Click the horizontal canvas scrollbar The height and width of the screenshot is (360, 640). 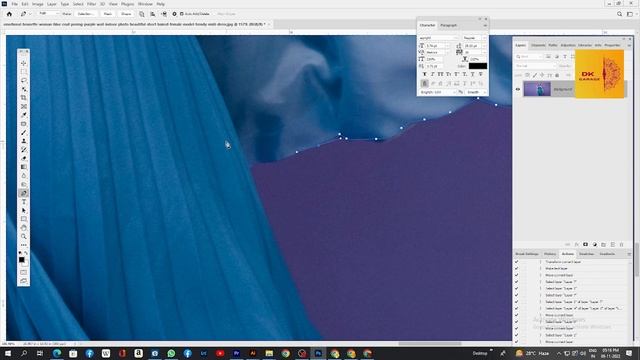(x=430, y=344)
